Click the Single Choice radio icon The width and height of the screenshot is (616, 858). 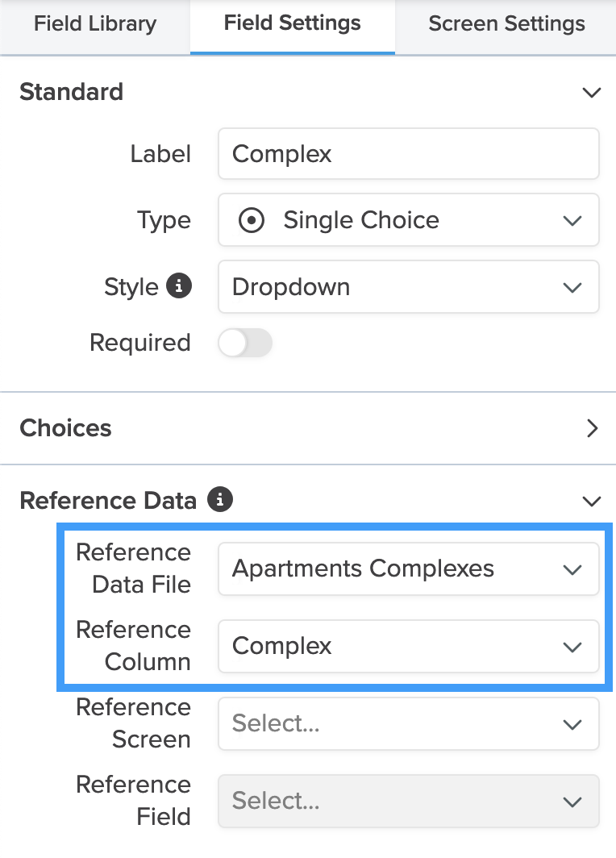(252, 220)
